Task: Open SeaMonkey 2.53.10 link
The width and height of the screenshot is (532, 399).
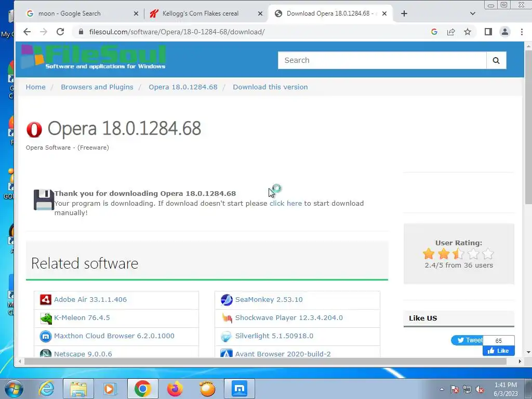Action: 269,300
